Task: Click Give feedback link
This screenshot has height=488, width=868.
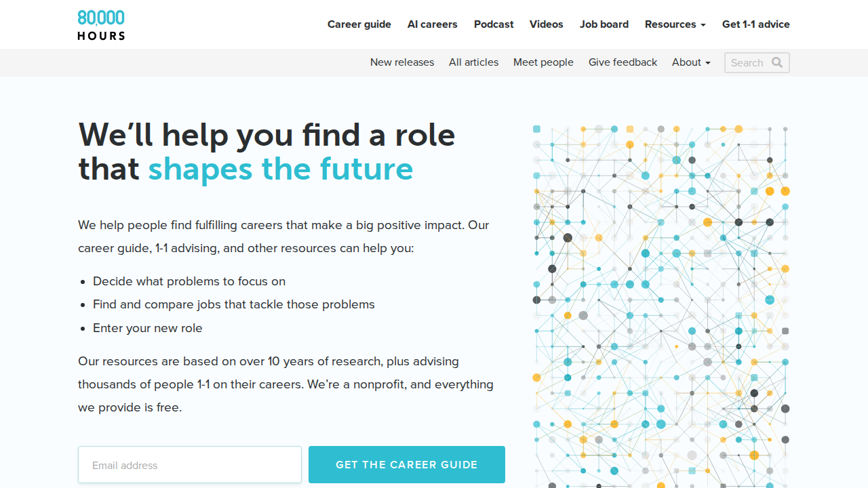Action: 623,62
